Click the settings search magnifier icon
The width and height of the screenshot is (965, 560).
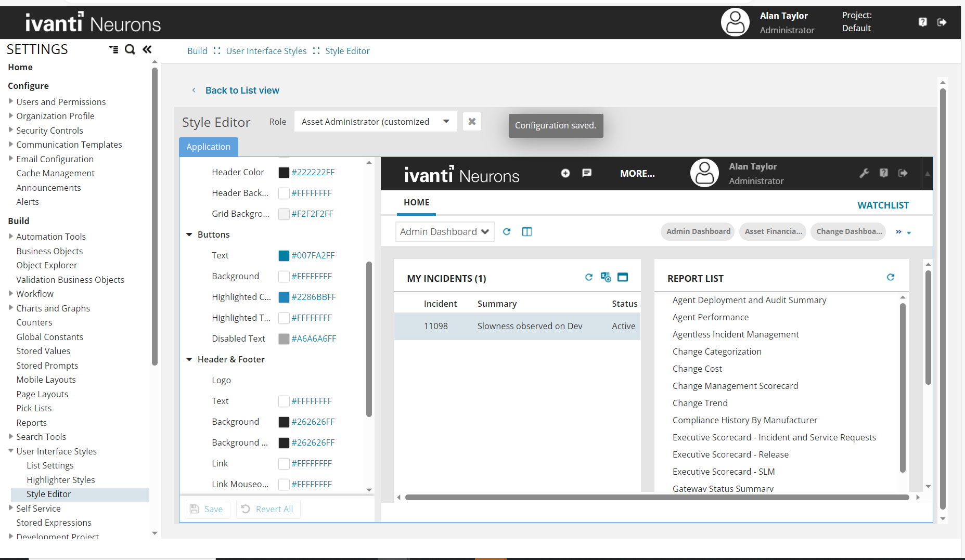tap(130, 49)
